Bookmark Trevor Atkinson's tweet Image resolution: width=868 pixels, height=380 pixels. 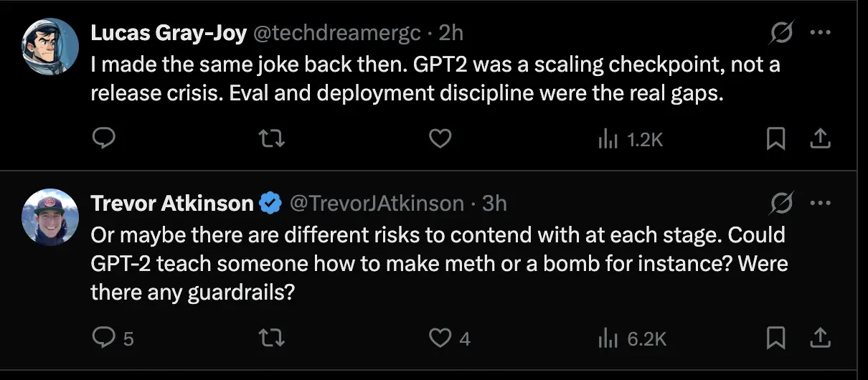775,338
